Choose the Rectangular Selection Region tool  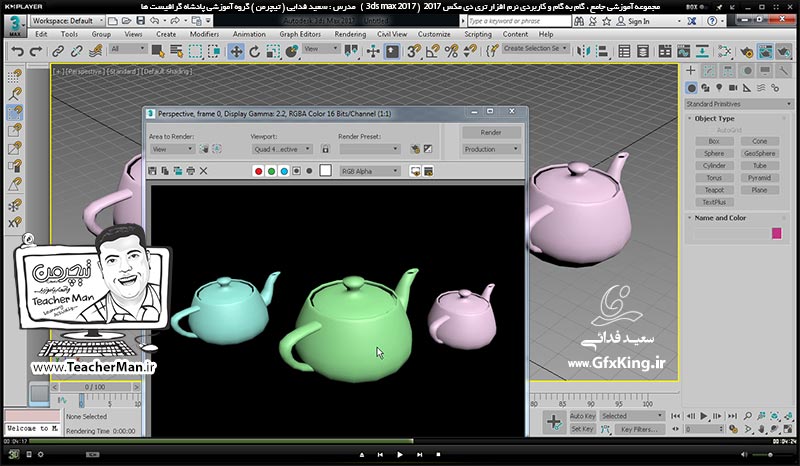click(x=195, y=51)
